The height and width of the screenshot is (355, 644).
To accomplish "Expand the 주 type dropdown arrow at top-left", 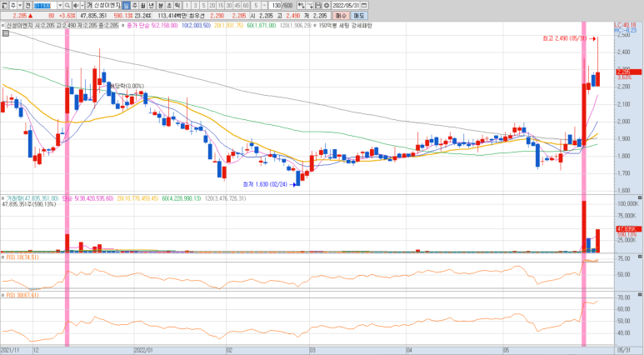I will tap(20, 5).
